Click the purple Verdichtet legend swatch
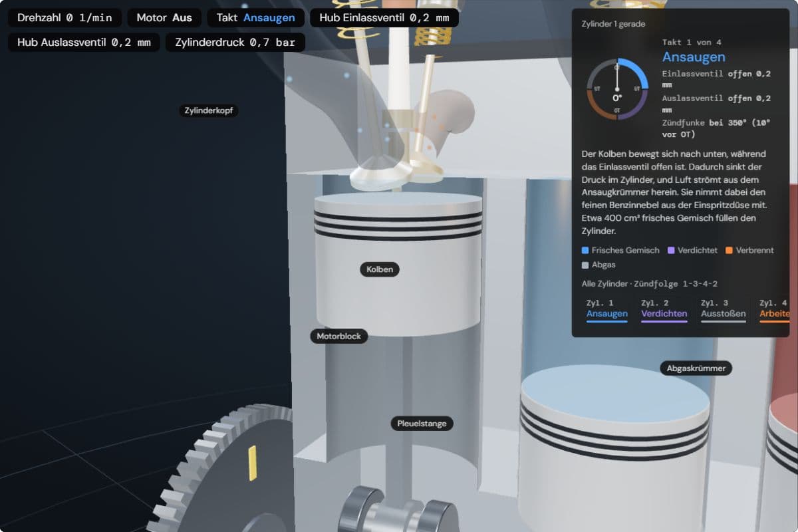798x532 pixels. pos(671,251)
